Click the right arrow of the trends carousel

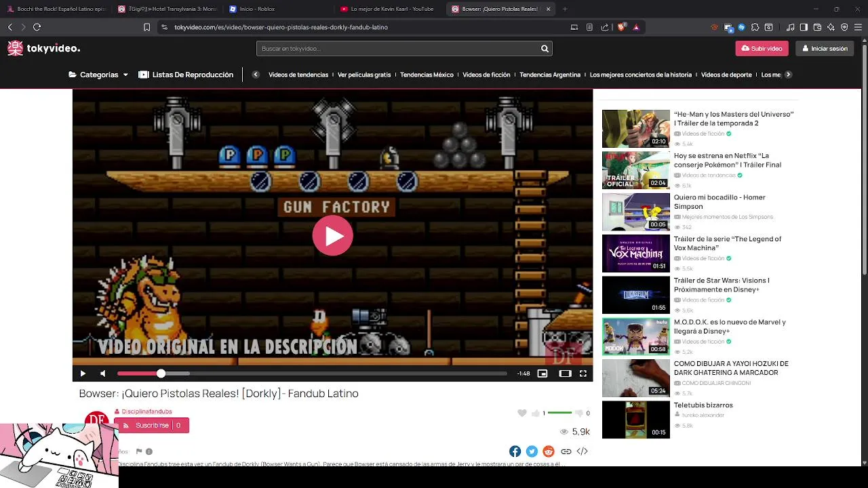(x=788, y=75)
